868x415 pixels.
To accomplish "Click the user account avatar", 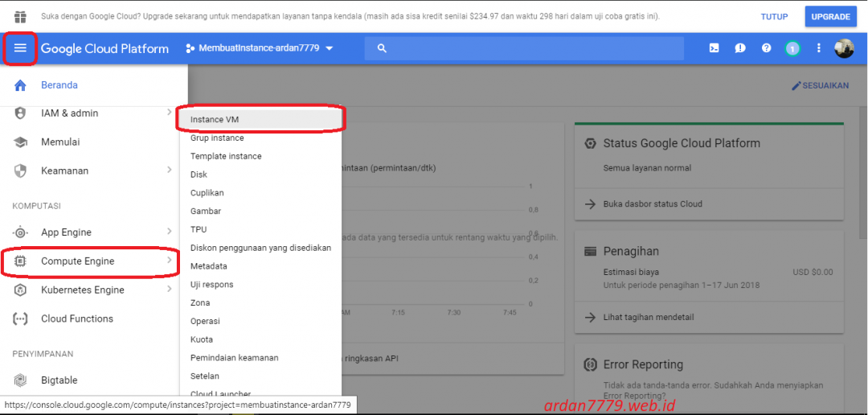I will coord(844,48).
